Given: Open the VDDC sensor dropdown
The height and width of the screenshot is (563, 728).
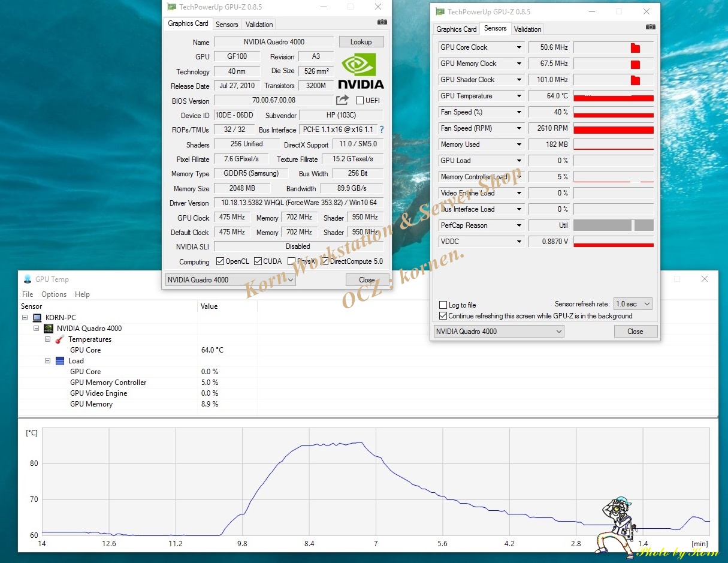Looking at the screenshot, I should pos(519,242).
